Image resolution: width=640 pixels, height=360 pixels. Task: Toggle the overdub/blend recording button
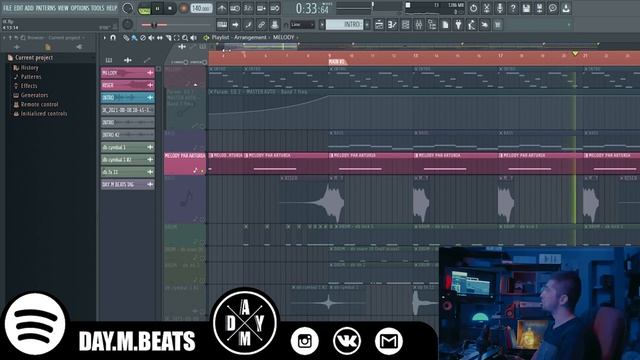(262, 8)
